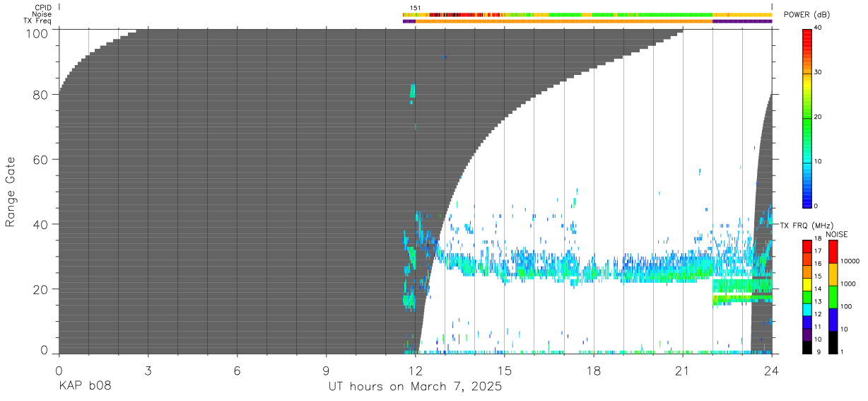Click the NOISE legend title
The image size is (868, 401).
coord(838,234)
